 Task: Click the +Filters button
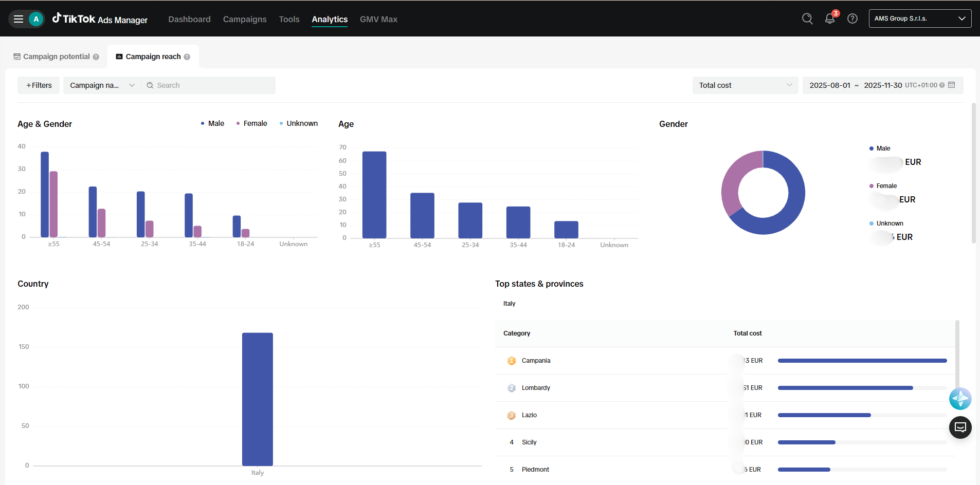point(39,85)
